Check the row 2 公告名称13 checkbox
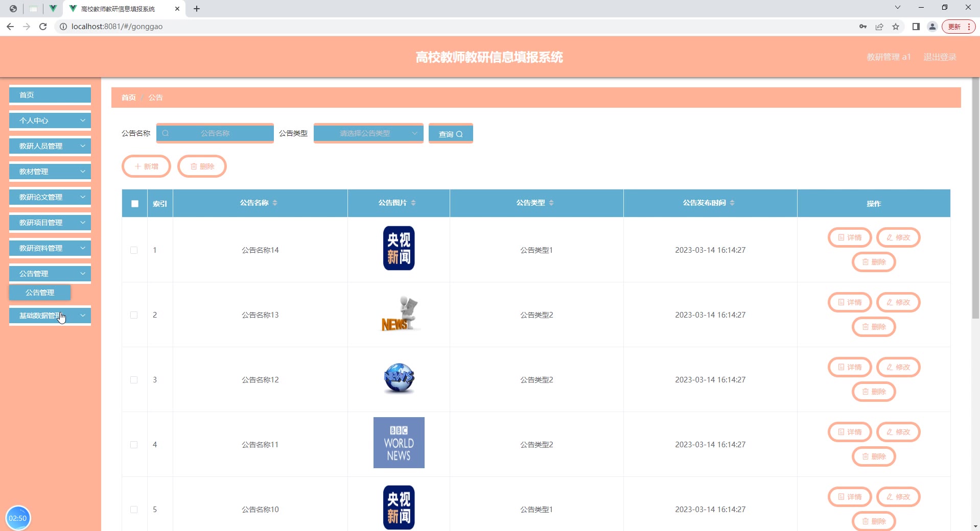Image resolution: width=980 pixels, height=531 pixels. pyautogui.click(x=134, y=315)
